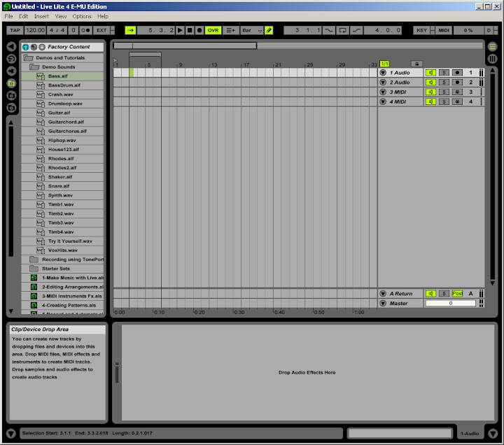
Task: Open the File menu
Action: pyautogui.click(x=8, y=16)
